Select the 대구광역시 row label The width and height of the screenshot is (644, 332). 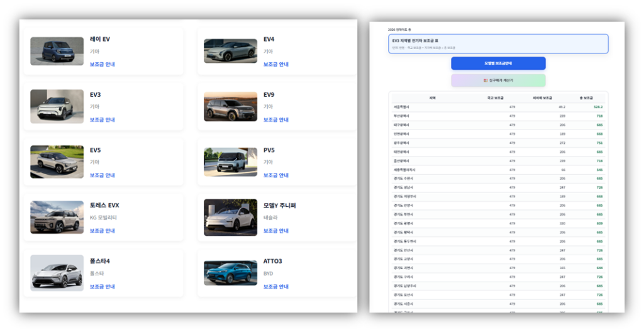click(402, 125)
